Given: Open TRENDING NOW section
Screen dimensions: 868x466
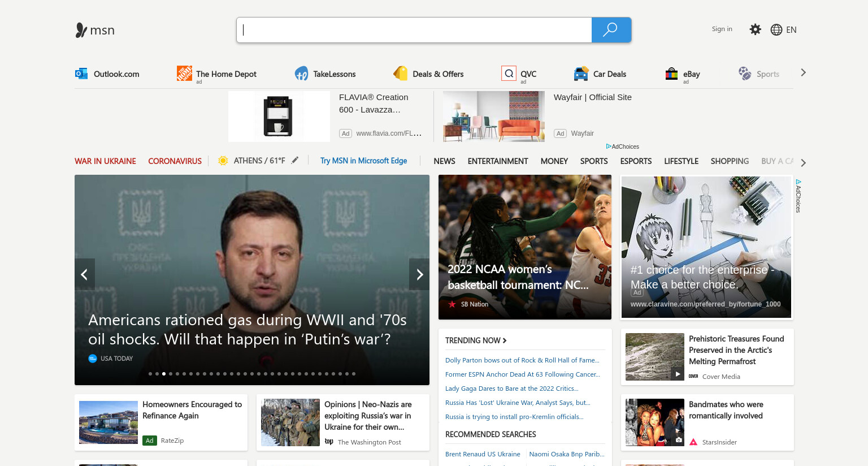Looking at the screenshot, I should coord(476,340).
